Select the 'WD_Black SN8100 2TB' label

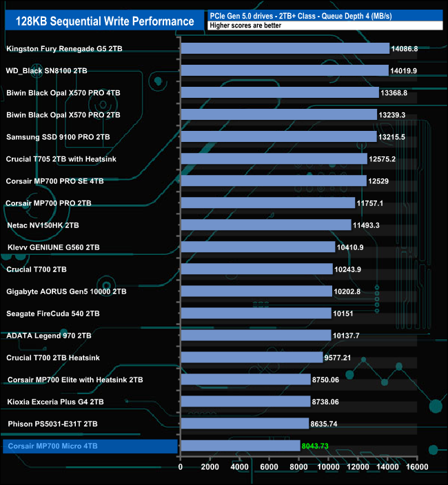point(46,70)
